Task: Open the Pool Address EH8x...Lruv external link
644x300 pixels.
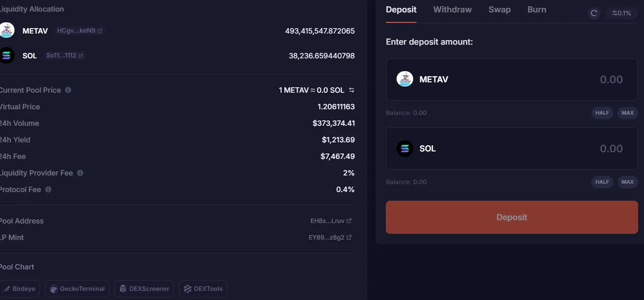Action: [349, 221]
